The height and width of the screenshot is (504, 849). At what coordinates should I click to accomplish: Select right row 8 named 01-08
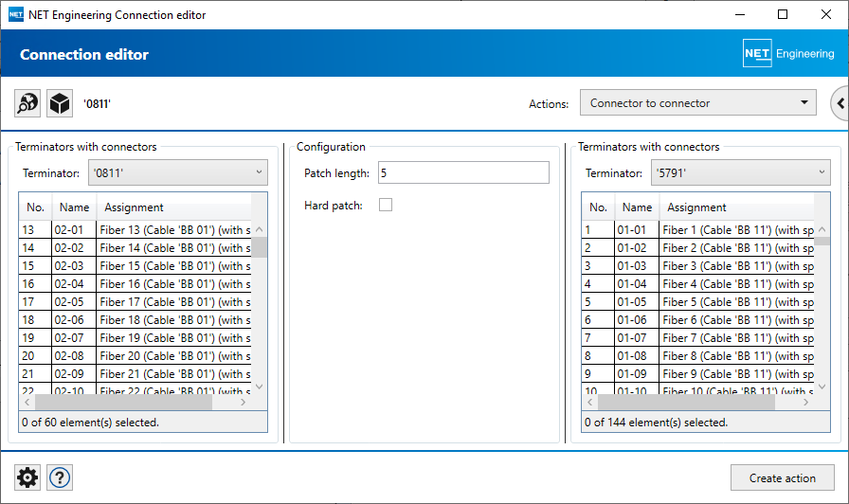(698, 355)
